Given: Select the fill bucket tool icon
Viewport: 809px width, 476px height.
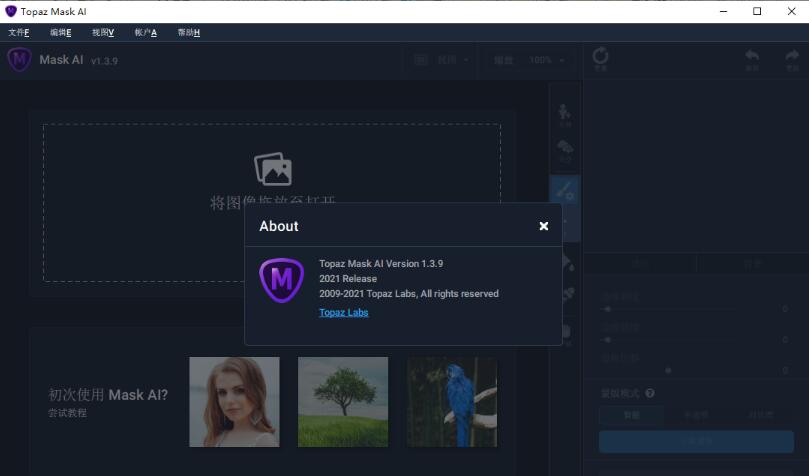Looking at the screenshot, I should pyautogui.click(x=567, y=262).
